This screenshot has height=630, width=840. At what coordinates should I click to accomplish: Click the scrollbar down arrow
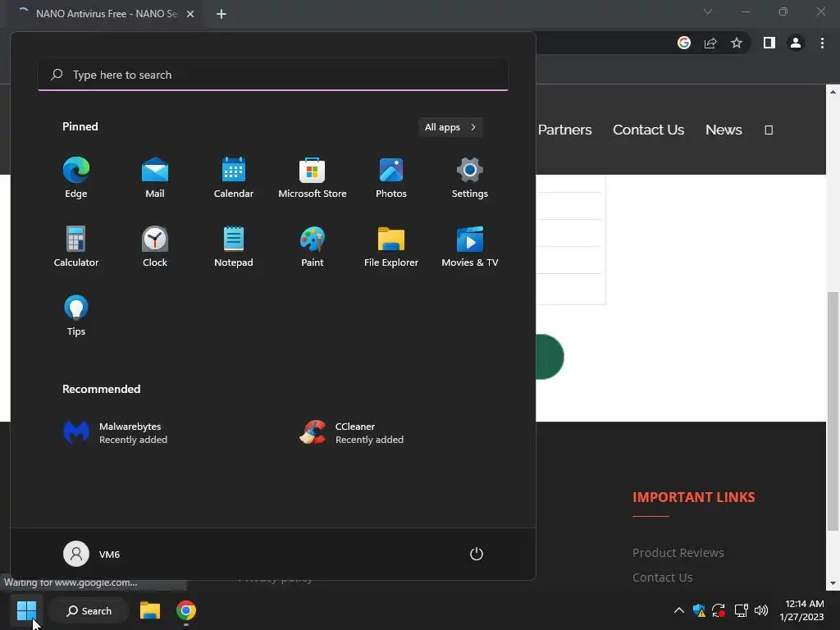(x=833, y=583)
